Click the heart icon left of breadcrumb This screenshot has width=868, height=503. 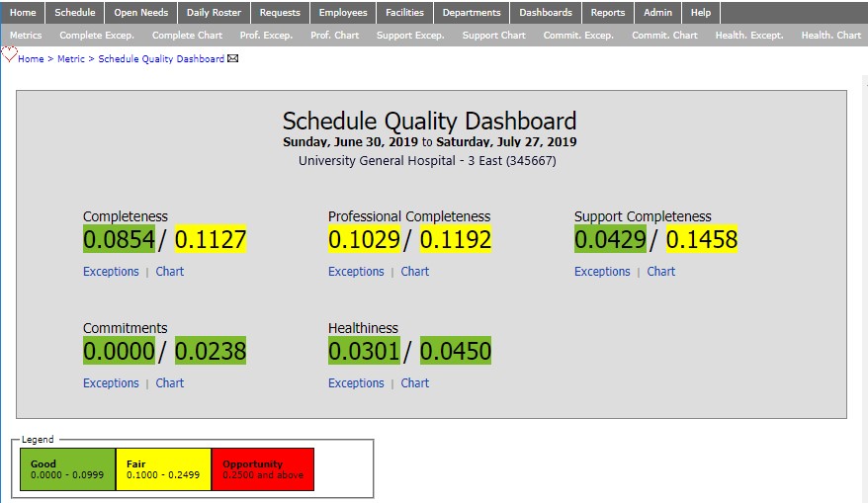10,56
